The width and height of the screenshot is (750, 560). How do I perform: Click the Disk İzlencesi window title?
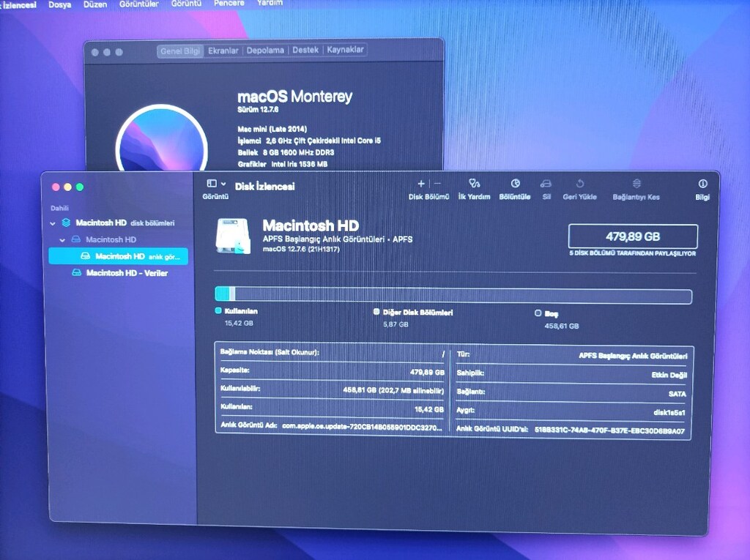click(x=265, y=187)
